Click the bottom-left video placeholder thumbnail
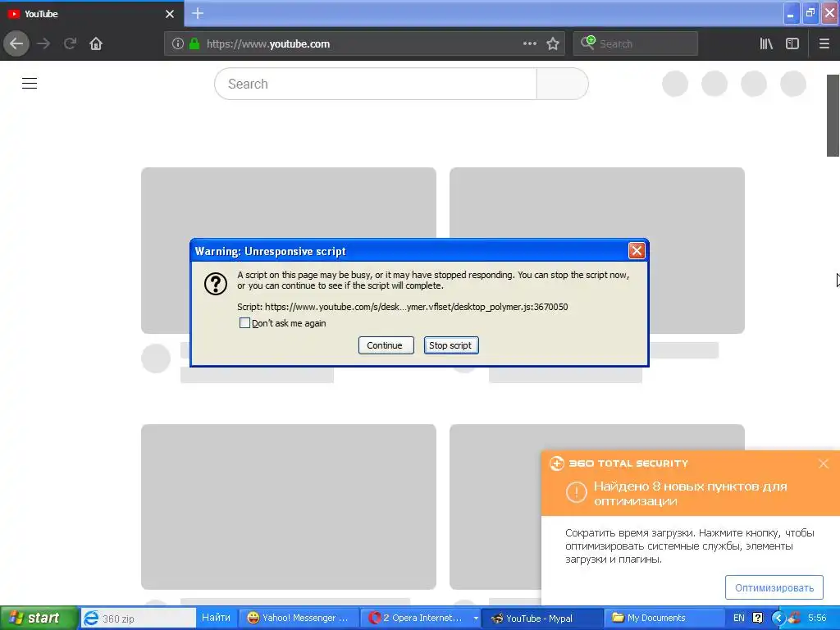Screen dimensions: 840x630 click(289, 507)
